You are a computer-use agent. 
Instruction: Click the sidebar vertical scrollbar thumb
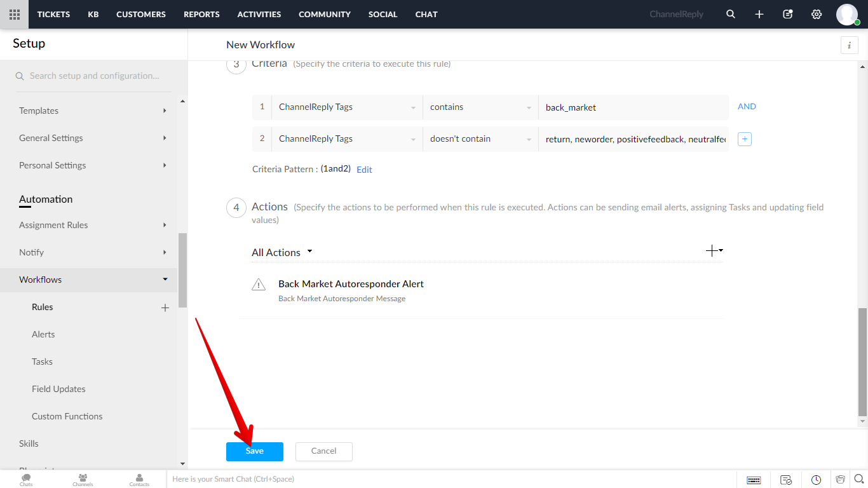point(183,270)
